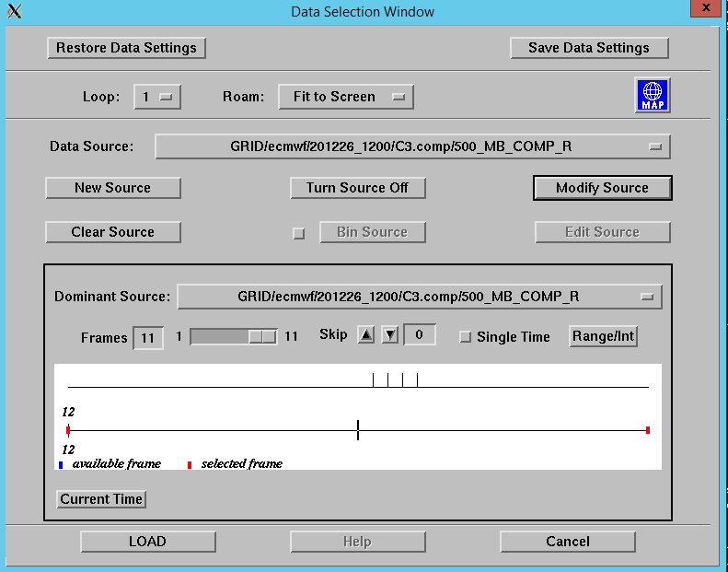Click the New Source button
This screenshot has width=728, height=572.
click(113, 188)
